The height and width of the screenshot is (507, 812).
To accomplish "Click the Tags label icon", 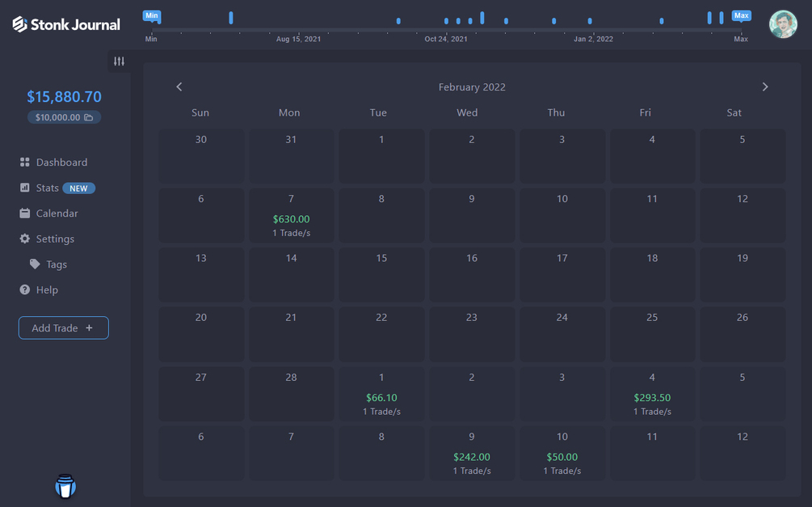I will click(35, 264).
